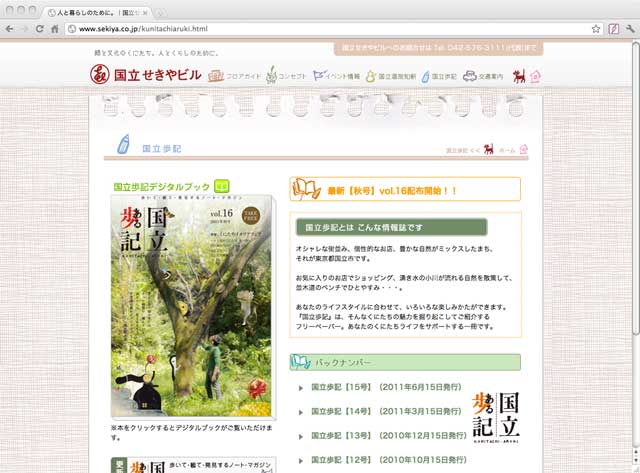The height and width of the screenshot is (473, 640).
Task: Click the バックナンバー heading text
Action: coord(343,362)
